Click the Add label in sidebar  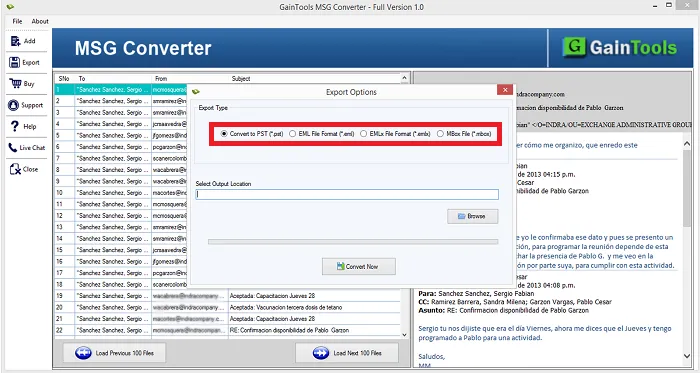point(29,41)
